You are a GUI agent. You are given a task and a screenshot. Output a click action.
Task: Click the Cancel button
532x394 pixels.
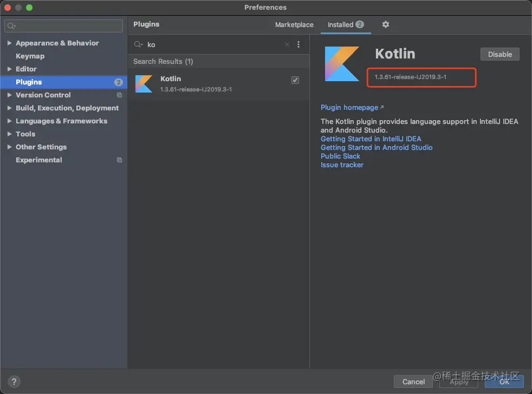pyautogui.click(x=413, y=382)
